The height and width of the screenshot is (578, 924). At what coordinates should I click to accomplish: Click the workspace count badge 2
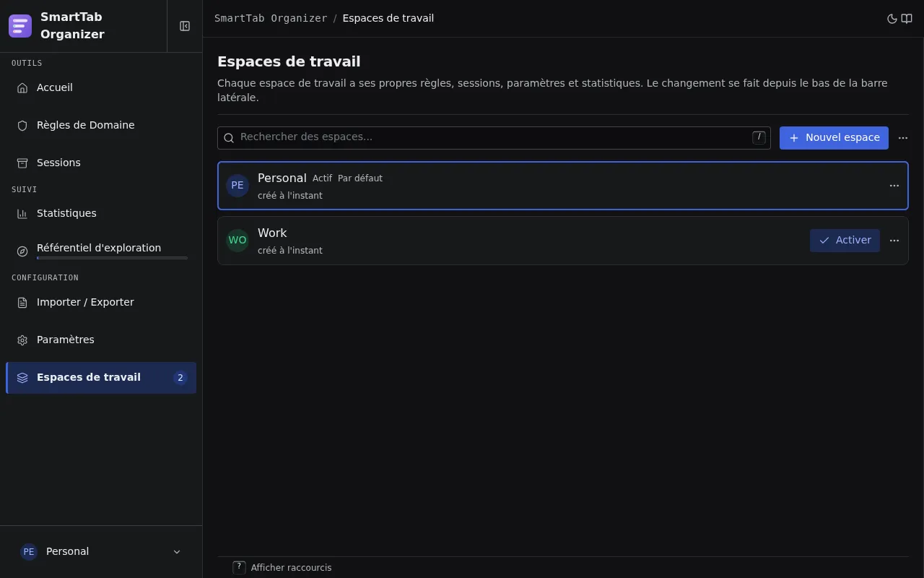point(180,378)
